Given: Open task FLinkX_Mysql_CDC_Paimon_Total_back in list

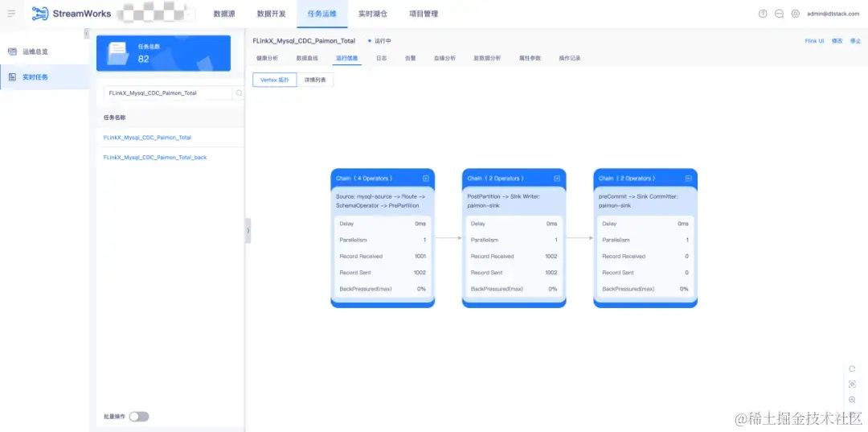Looking at the screenshot, I should click(155, 158).
